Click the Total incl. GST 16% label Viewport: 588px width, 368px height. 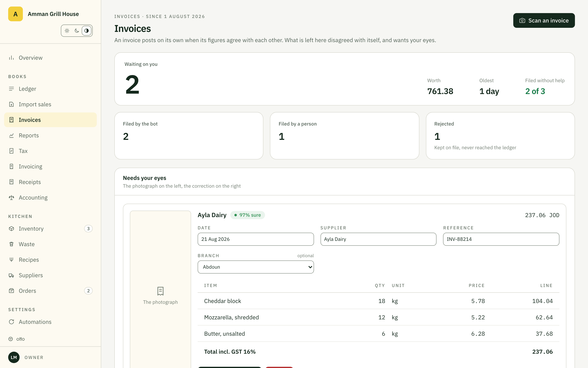tap(230, 352)
